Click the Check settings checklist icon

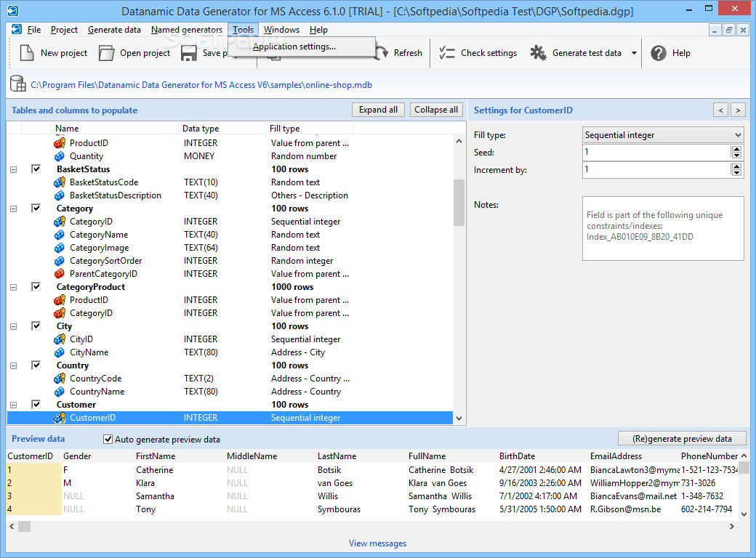coord(447,53)
